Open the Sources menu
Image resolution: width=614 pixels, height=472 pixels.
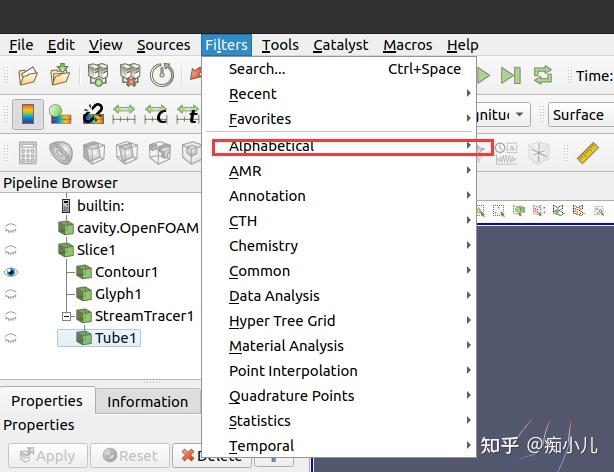pyautogui.click(x=164, y=45)
